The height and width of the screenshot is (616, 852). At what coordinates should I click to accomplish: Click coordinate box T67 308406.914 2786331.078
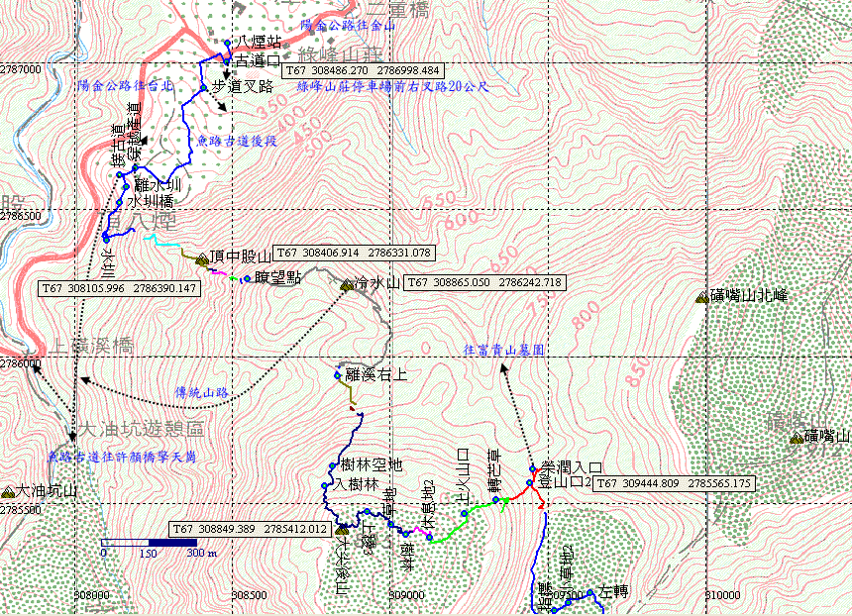[x=352, y=253]
